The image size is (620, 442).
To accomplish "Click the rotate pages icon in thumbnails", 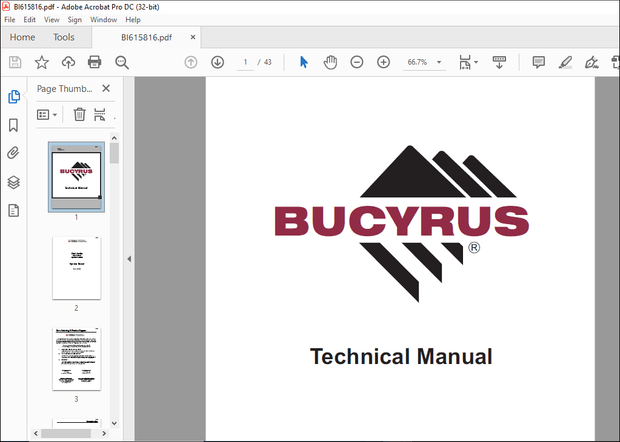I will (x=100, y=115).
